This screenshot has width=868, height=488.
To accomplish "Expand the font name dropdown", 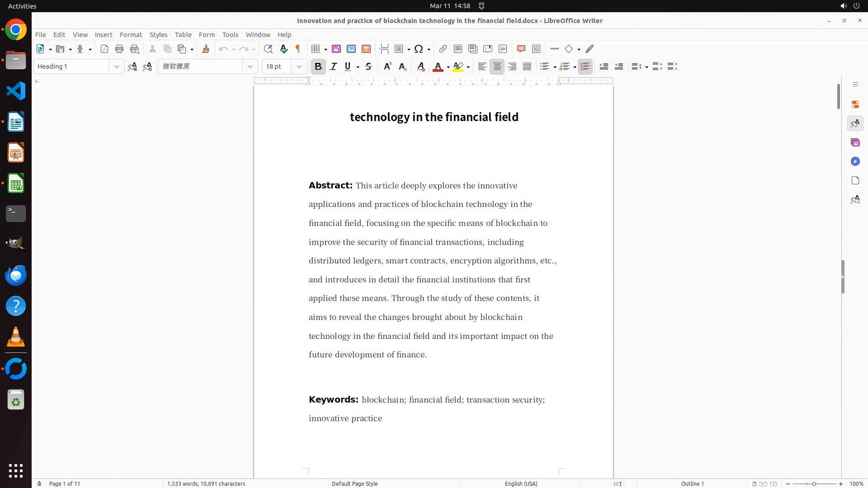I will point(250,66).
